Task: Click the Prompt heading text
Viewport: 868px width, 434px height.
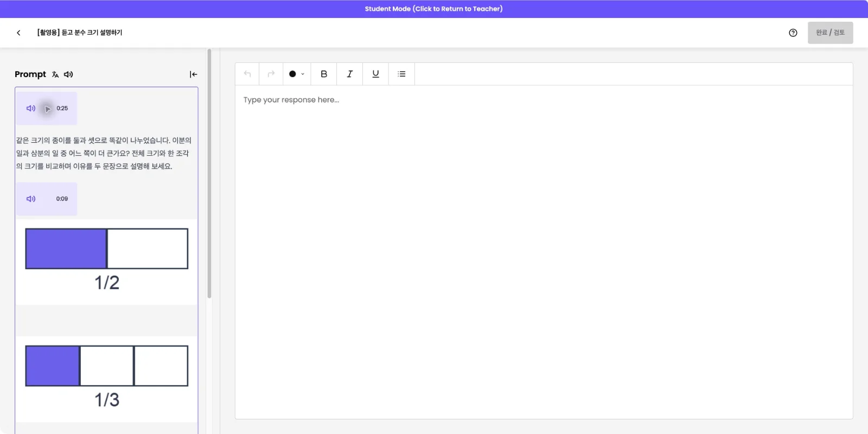Action: pos(30,74)
